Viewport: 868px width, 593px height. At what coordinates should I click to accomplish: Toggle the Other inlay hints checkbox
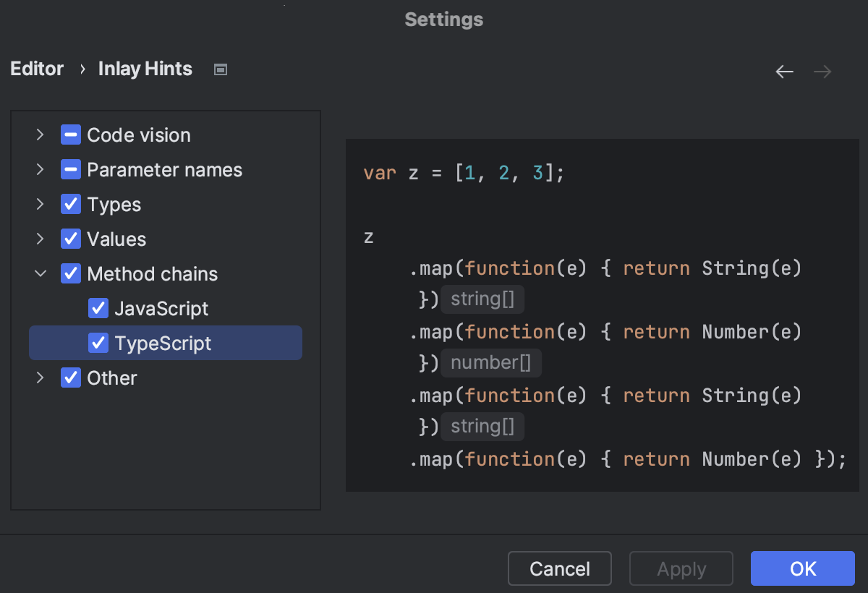coord(70,377)
